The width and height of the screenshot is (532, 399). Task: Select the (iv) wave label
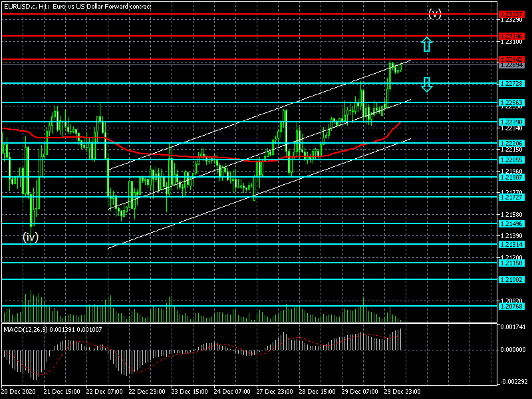click(x=31, y=236)
